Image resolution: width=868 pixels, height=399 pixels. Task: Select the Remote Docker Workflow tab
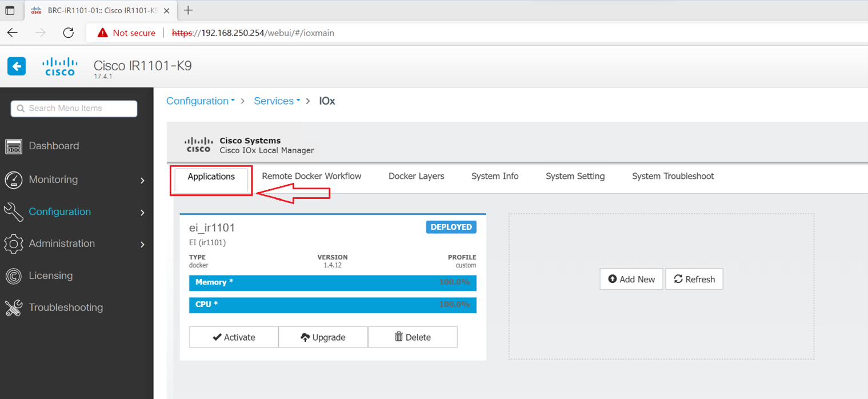pos(311,176)
